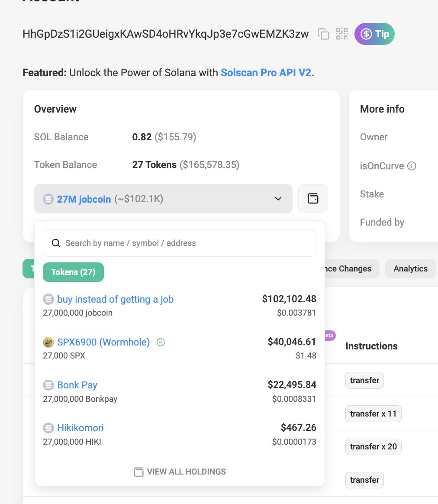Click the $0.0008331 price
Viewport: 438px width, 504px height.
click(294, 399)
